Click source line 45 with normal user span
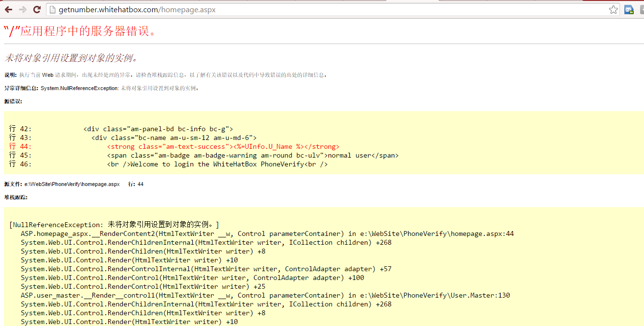The image size is (644, 326). pyautogui.click(x=253, y=155)
